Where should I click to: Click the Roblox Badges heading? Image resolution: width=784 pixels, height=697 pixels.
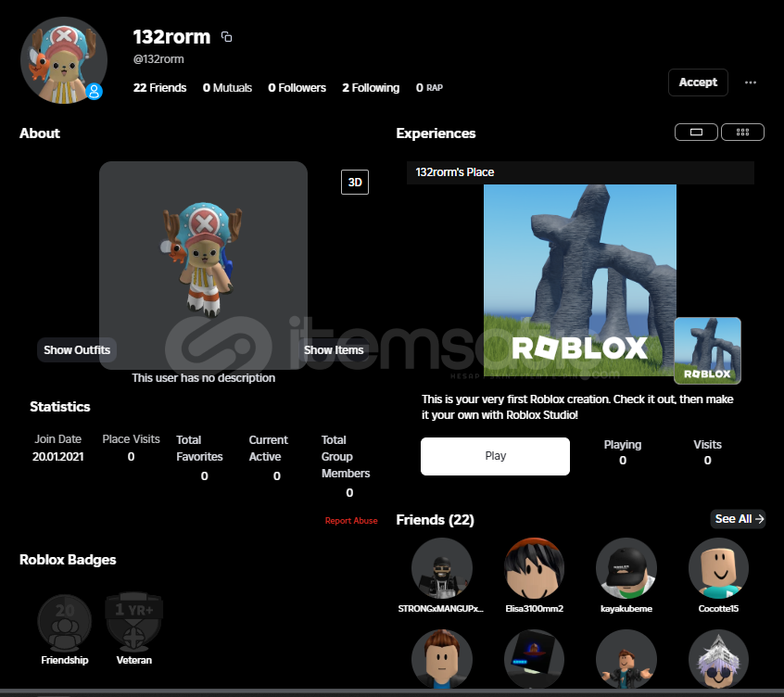(68, 560)
